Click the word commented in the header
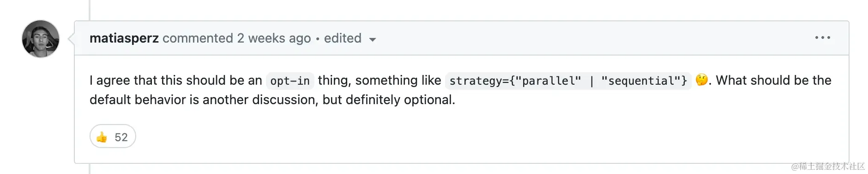 [198, 38]
